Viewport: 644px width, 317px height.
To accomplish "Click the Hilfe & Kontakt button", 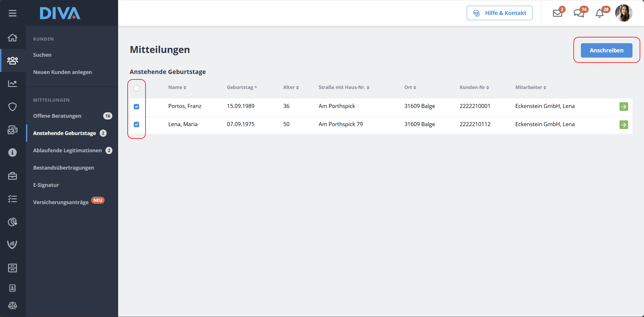I will [499, 13].
